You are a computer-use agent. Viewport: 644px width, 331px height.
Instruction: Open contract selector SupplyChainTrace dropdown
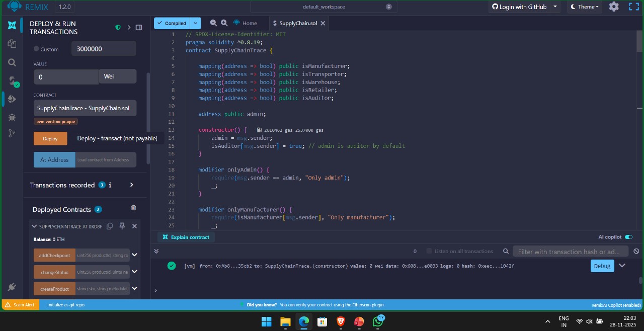[85, 108]
